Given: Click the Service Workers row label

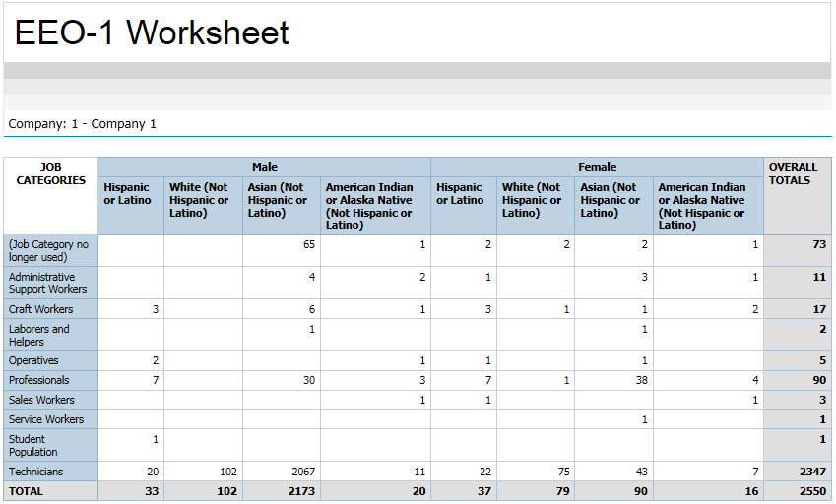Looking at the screenshot, I should coord(46,419).
